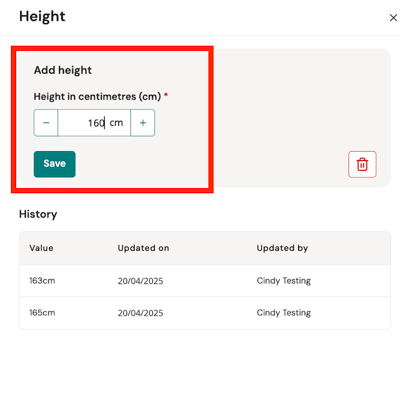The height and width of the screenshot is (393, 400).
Task: Click Cindy Testing in the 163cm row
Action: click(284, 281)
